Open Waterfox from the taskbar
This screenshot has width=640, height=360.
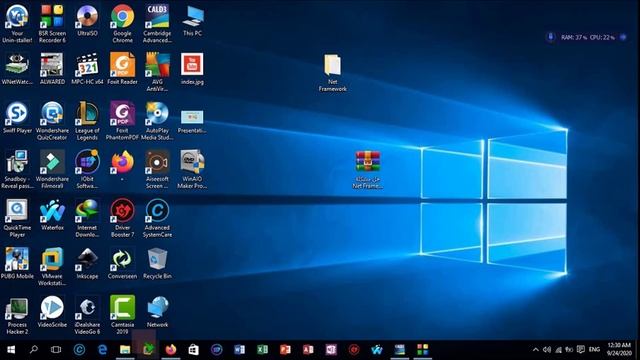point(377,350)
